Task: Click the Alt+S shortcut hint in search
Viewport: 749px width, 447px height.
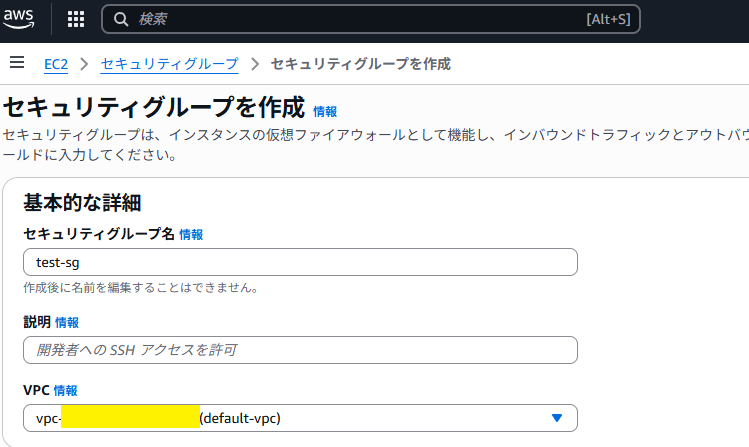Action: [x=607, y=19]
